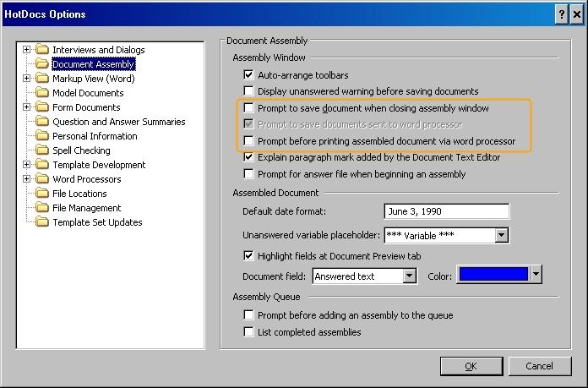Click the File Locations folder icon
Screen dimensions: 588x388
pyautogui.click(x=42, y=194)
